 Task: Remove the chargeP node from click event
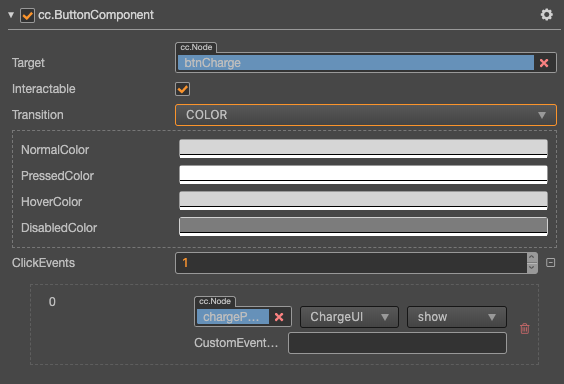279,317
